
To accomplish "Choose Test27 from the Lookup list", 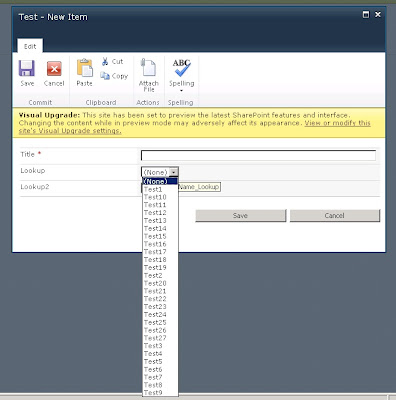I will (x=160, y=338).
